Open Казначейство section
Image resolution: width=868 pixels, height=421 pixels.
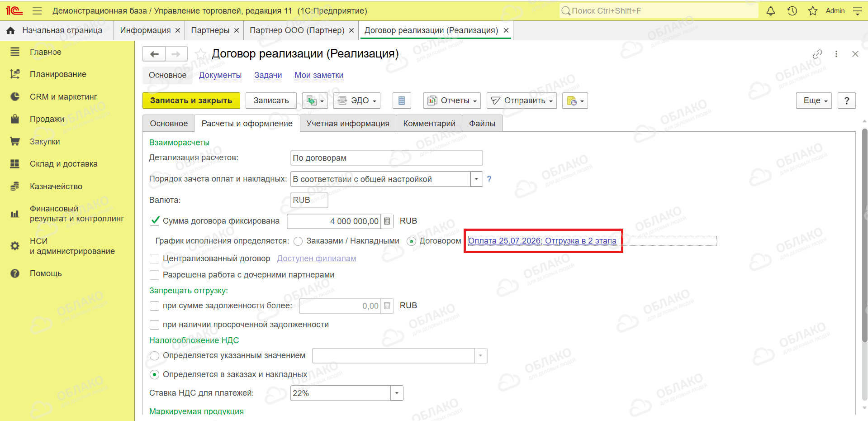pyautogui.click(x=56, y=187)
